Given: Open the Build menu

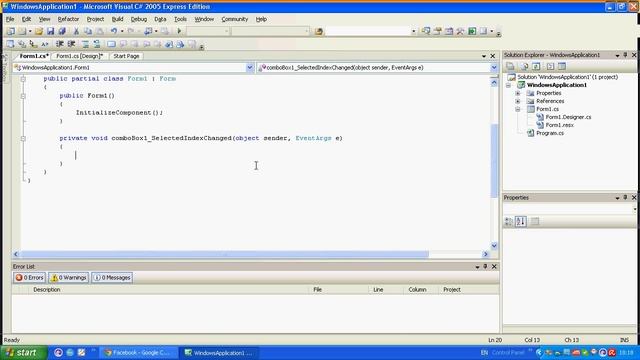Looking at the screenshot, I should click(x=118, y=19).
